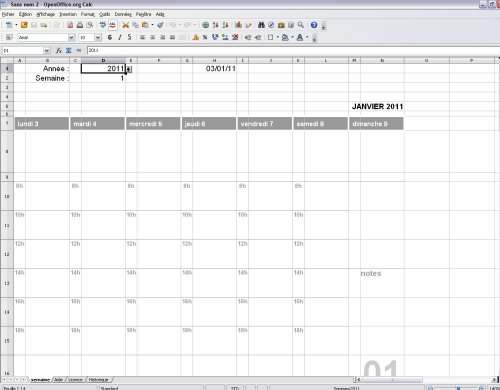Click the Sort Descending icon
This screenshot has width=500, height=390.
pos(226,25)
